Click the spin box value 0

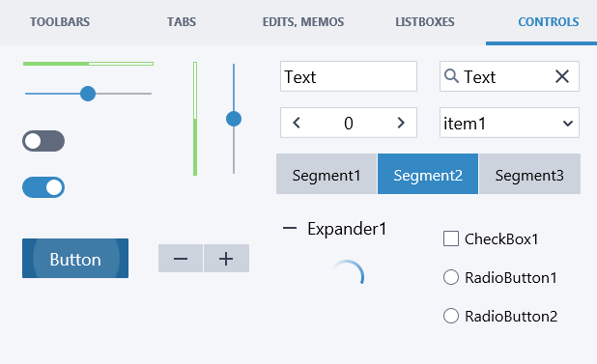click(x=349, y=124)
